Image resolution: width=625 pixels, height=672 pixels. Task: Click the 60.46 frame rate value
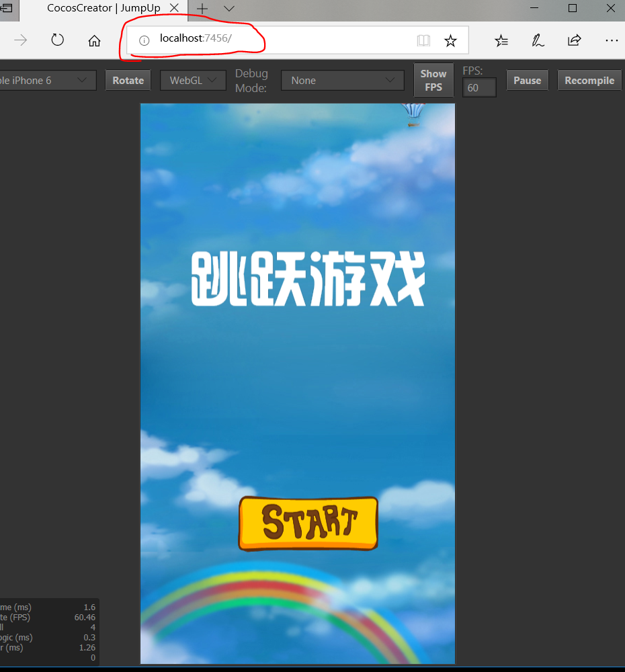point(85,618)
